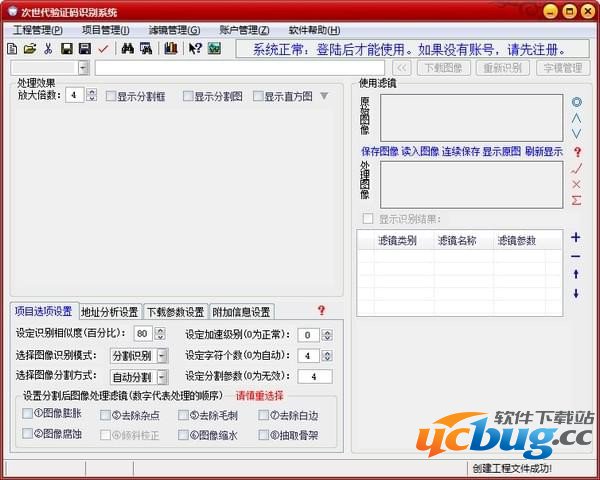Click the arrow question mark help icon

click(195, 49)
